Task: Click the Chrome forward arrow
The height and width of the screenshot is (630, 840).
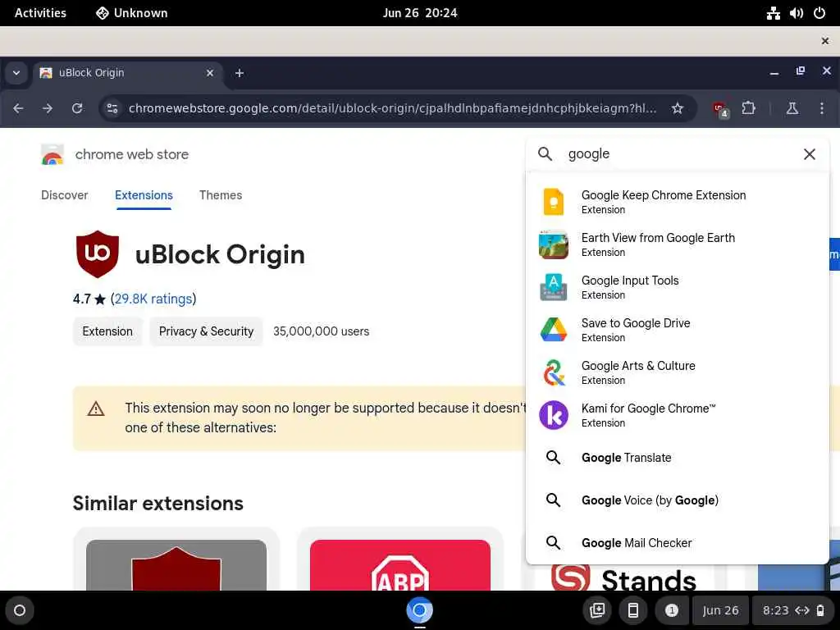Action: (x=48, y=108)
